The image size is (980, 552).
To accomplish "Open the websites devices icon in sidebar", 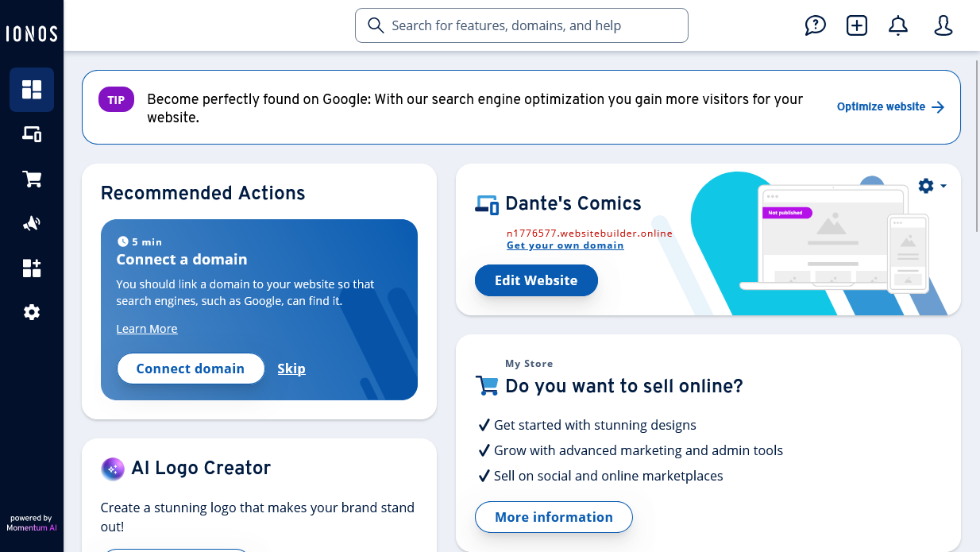I will [x=32, y=134].
